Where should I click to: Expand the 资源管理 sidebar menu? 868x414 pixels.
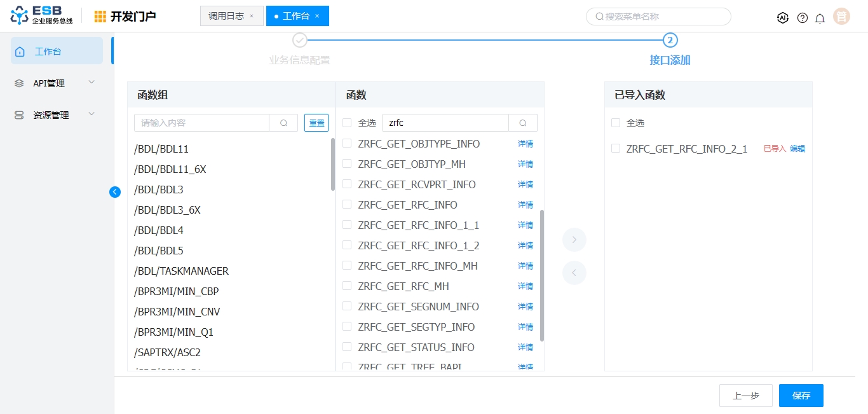[57, 115]
